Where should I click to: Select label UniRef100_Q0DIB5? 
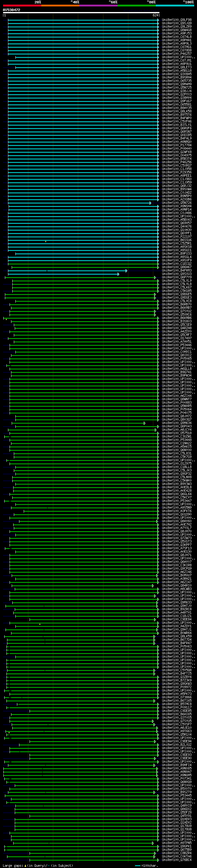(x=177, y=135)
